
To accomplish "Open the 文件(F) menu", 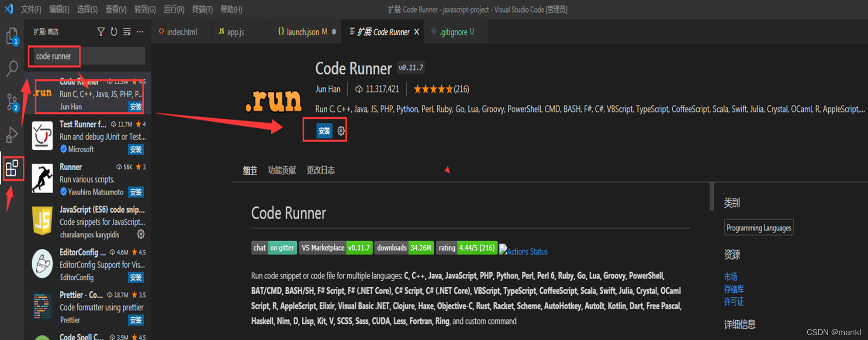I will point(31,9).
